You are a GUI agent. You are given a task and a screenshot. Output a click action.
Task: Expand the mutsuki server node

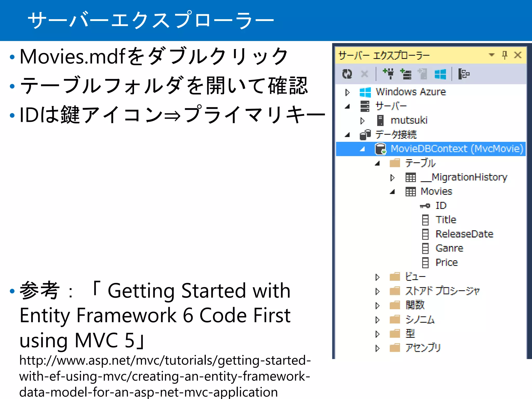(x=362, y=121)
